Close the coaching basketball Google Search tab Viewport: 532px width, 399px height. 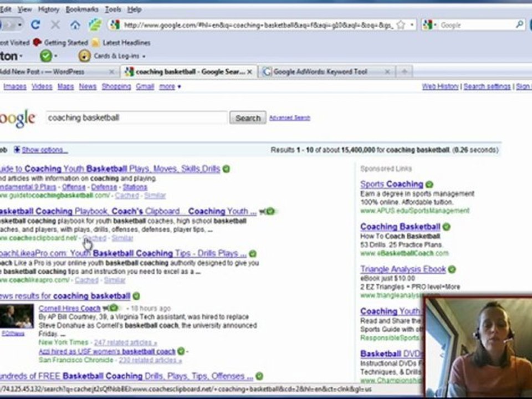[x=249, y=72]
